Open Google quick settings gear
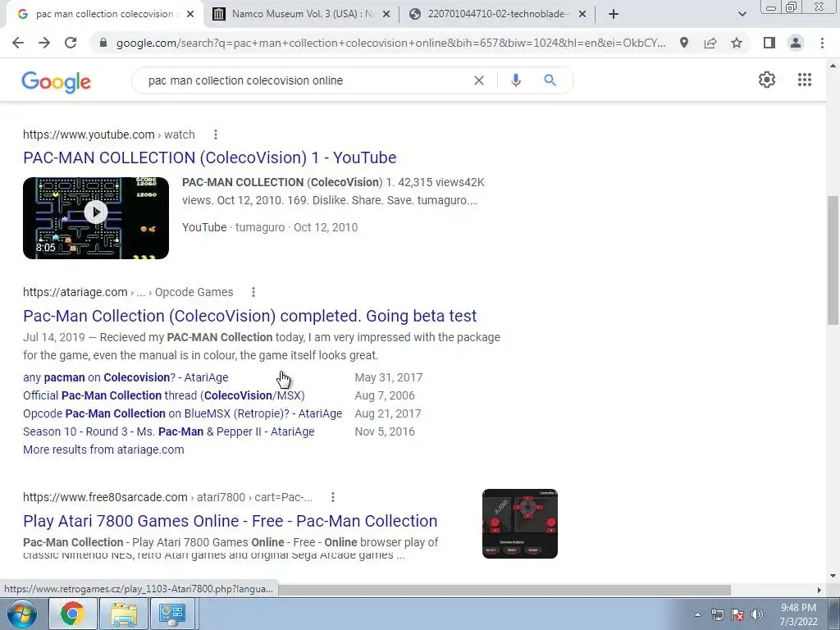Viewport: 840px width, 630px height. (767, 80)
